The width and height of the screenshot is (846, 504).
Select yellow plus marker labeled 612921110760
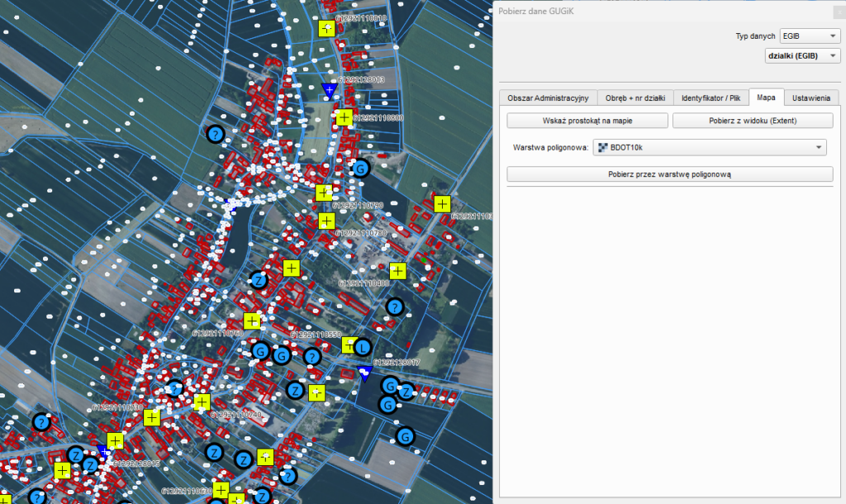coord(252,321)
